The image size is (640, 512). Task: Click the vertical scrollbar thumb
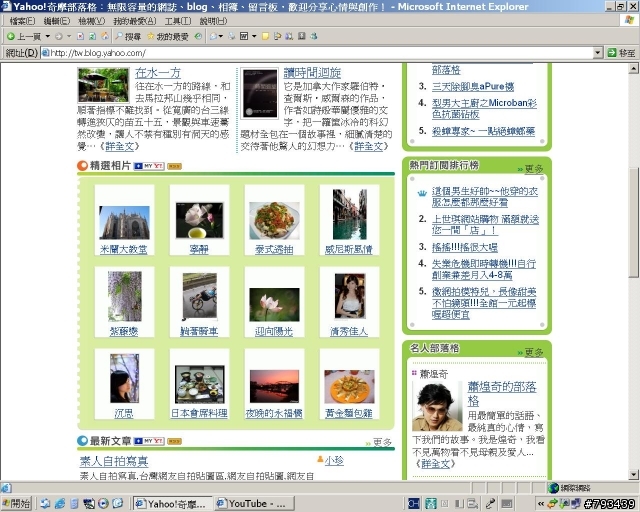tap(633, 223)
